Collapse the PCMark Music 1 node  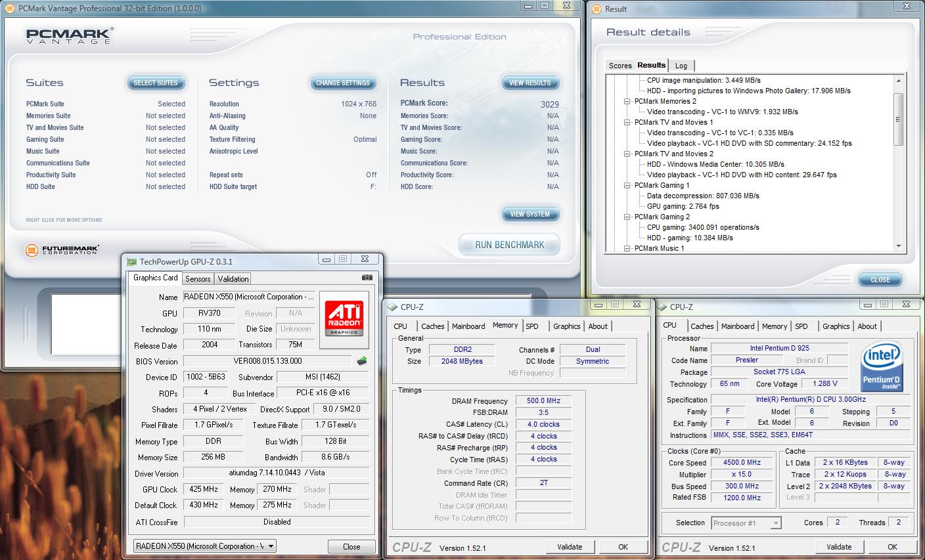[x=627, y=248]
